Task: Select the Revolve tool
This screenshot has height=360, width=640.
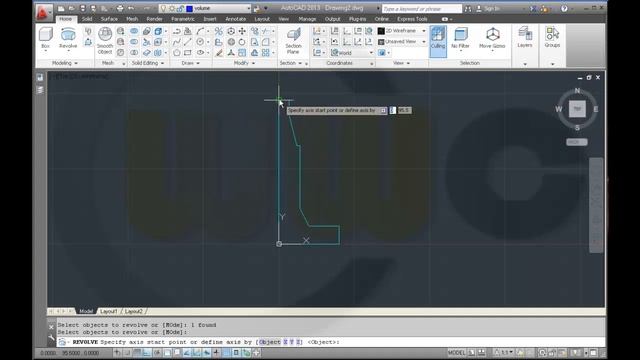Action: pos(68,38)
